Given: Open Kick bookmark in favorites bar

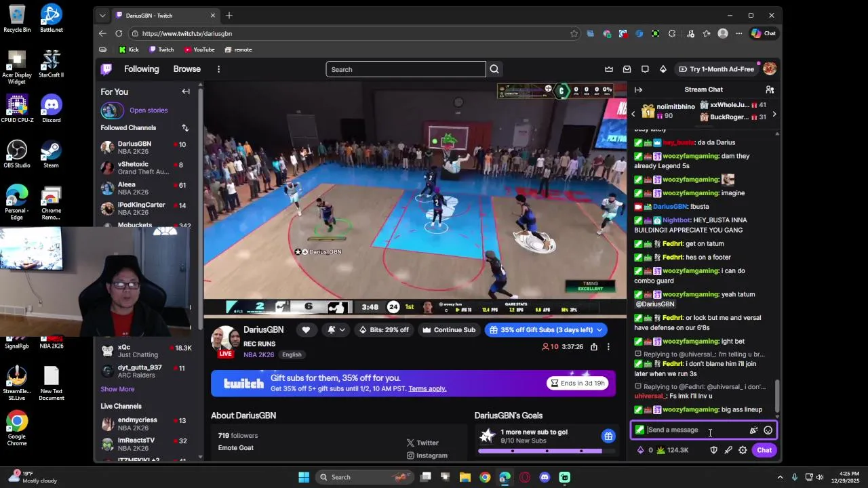Looking at the screenshot, I should 129,49.
